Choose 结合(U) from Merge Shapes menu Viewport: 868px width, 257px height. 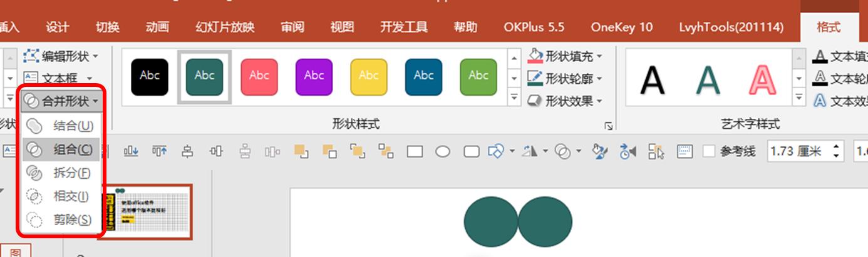61,126
